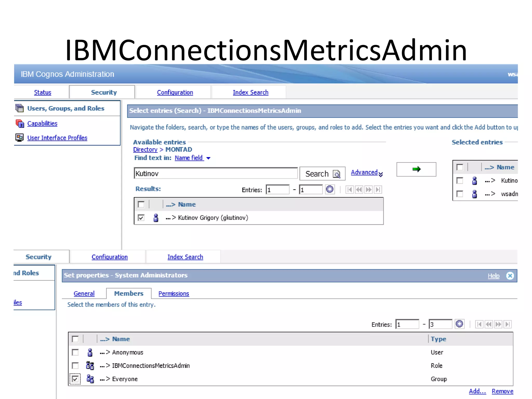The image size is (532, 399).
Task: Go to first page in search Results
Action: pyautogui.click(x=350, y=190)
